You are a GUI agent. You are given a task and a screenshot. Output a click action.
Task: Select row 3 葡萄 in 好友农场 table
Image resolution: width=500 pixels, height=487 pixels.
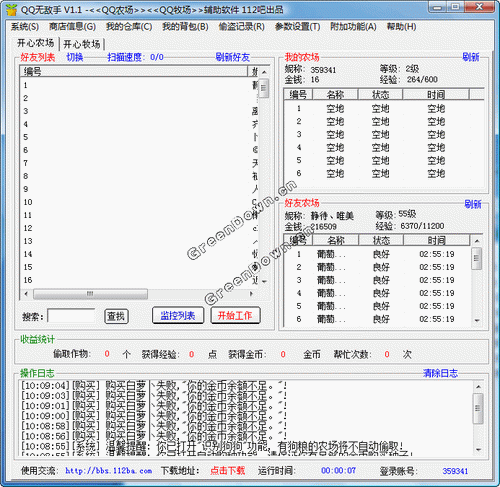pos(378,280)
